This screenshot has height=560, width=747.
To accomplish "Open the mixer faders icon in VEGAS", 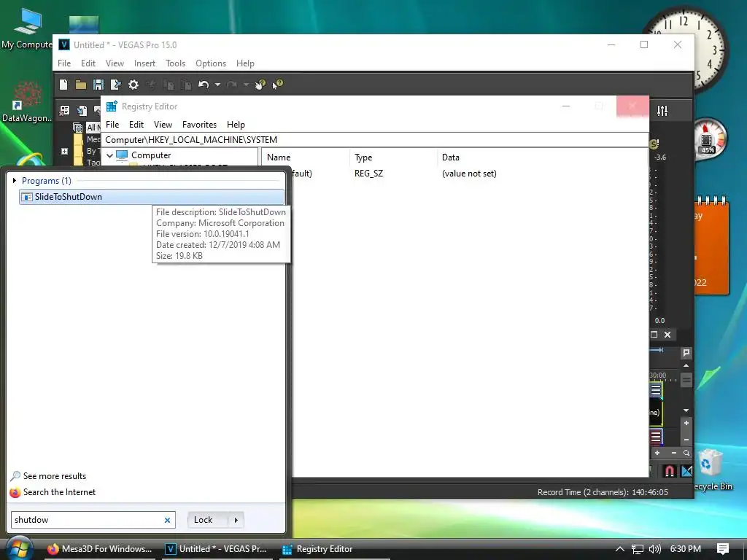I will click(x=662, y=111).
